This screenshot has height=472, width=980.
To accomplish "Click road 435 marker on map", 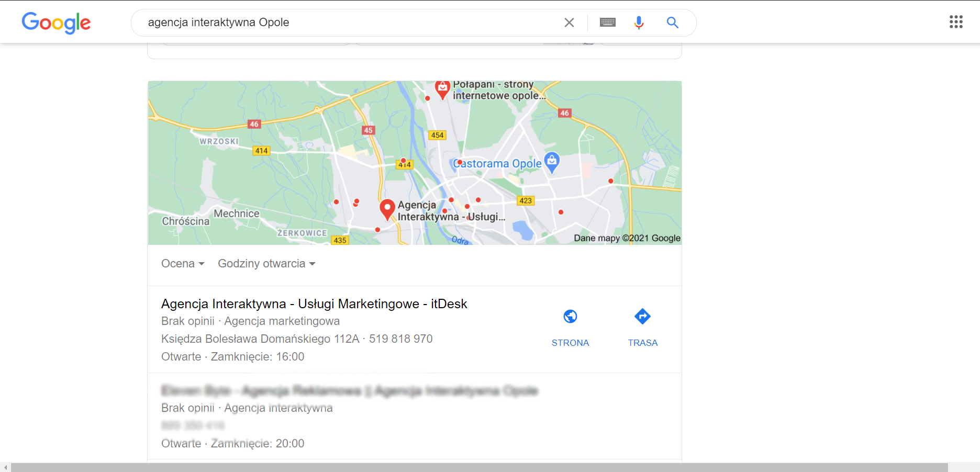I will [x=340, y=240].
